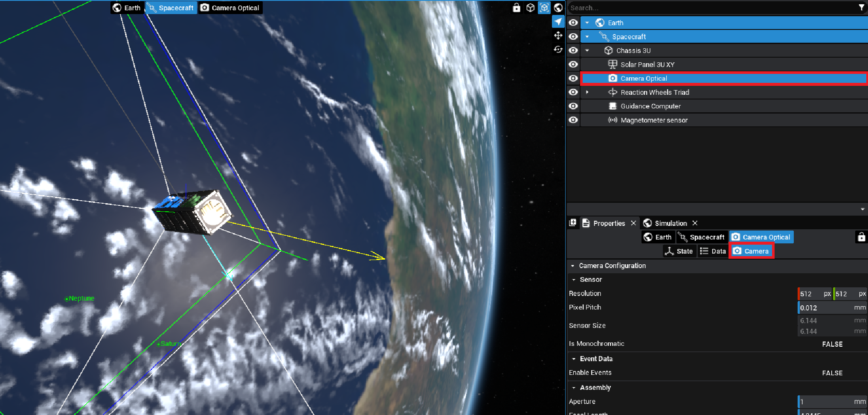The image size is (868, 415).
Task: Click the globe icon in viewport toolbar
Action: [558, 8]
